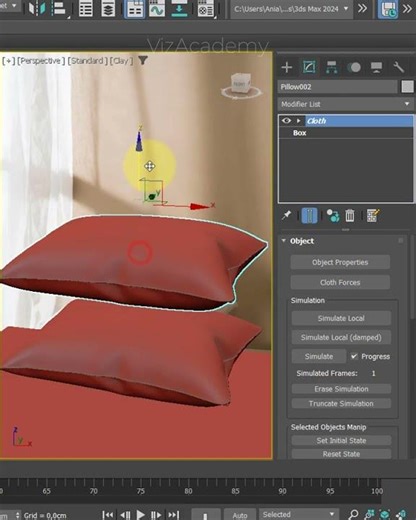Select the Cloth modifier in stack
Viewport: 416px width, 520px height.
[x=359, y=121]
